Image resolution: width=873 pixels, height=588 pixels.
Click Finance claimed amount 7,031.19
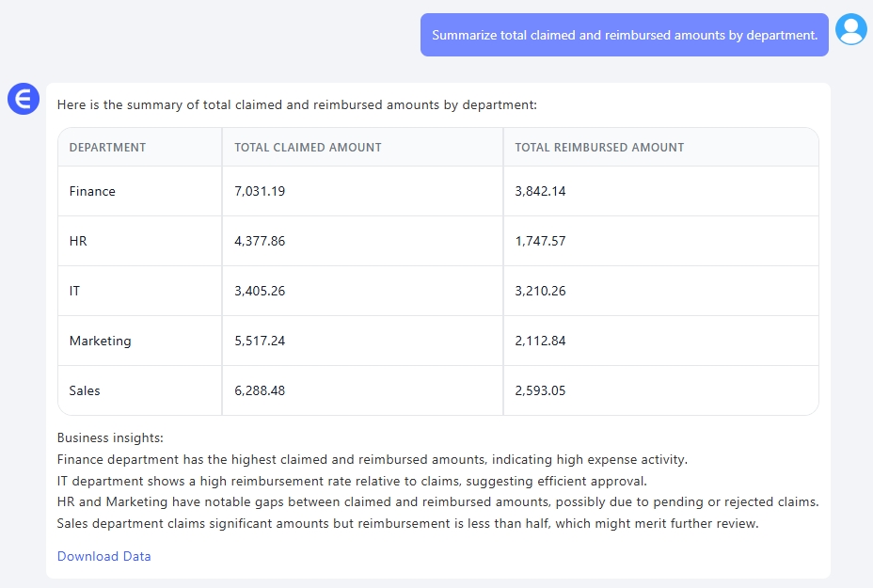point(260,191)
